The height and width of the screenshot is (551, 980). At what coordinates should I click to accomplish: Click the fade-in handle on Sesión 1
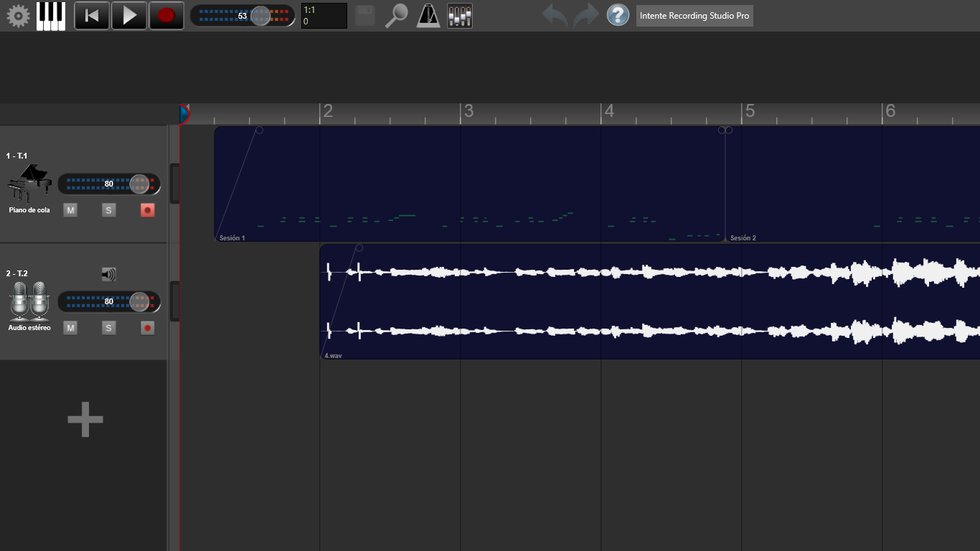[x=259, y=130]
